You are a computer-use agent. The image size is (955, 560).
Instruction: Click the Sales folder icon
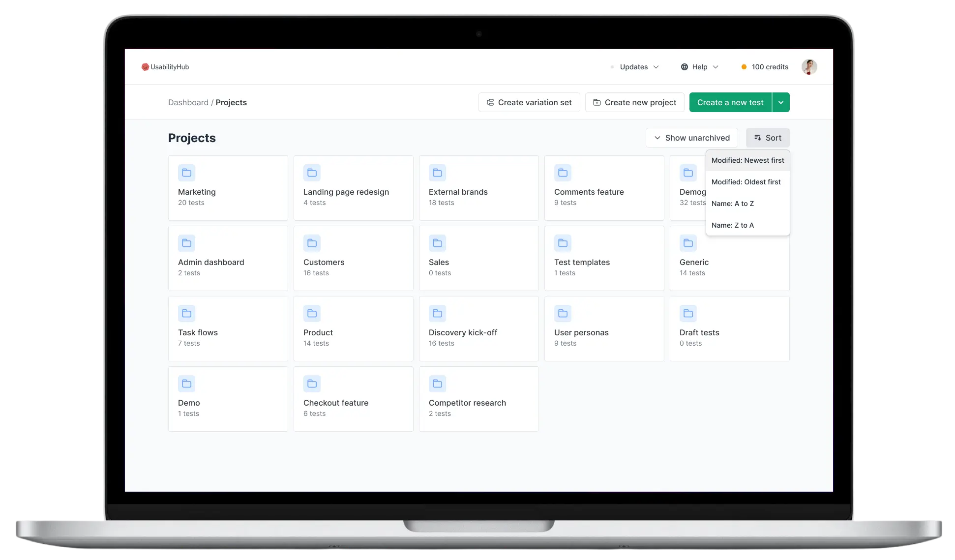(437, 243)
